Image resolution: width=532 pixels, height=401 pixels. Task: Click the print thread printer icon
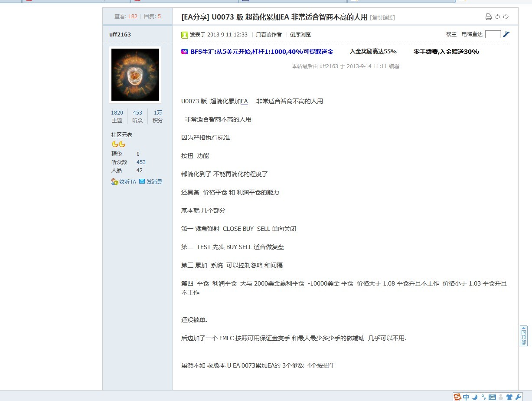point(488,17)
